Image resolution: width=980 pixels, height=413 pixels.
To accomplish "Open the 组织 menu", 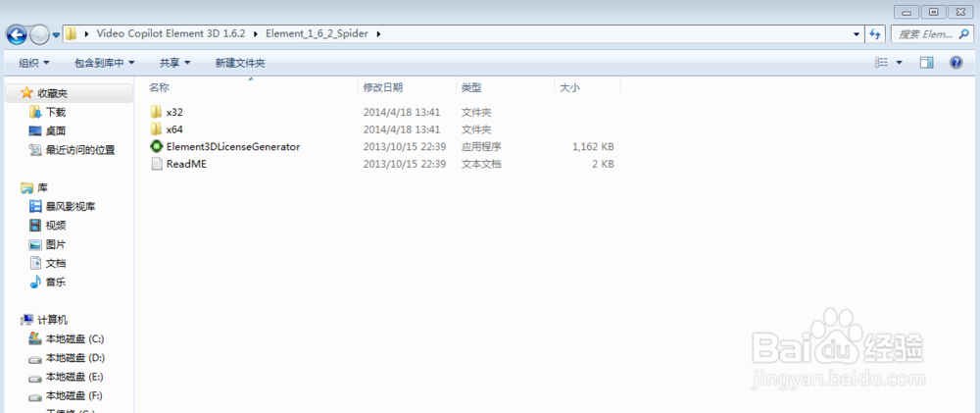I will coord(33,63).
